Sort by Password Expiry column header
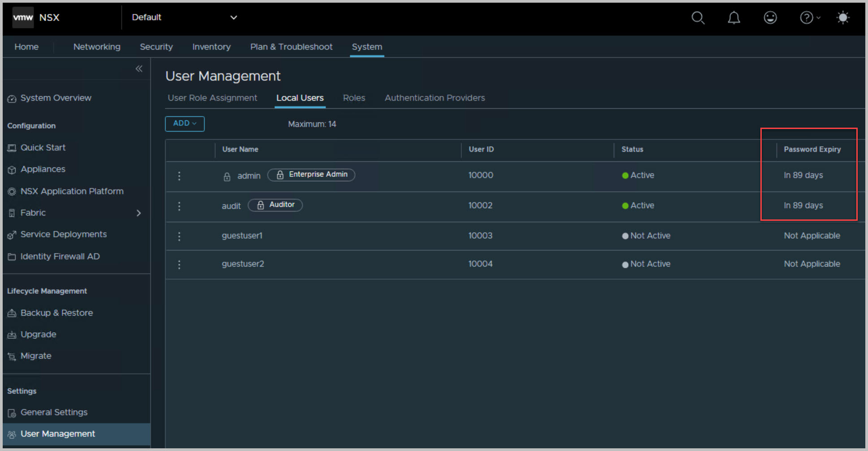The width and height of the screenshot is (868, 451). click(812, 150)
